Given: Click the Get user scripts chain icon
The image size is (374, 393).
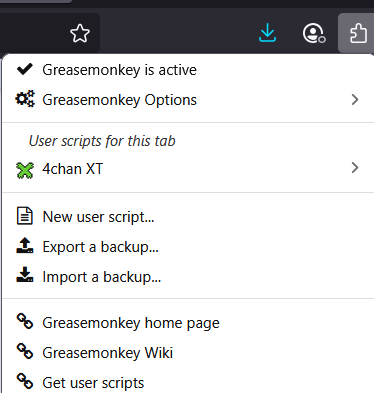Looking at the screenshot, I should pyautogui.click(x=25, y=381).
